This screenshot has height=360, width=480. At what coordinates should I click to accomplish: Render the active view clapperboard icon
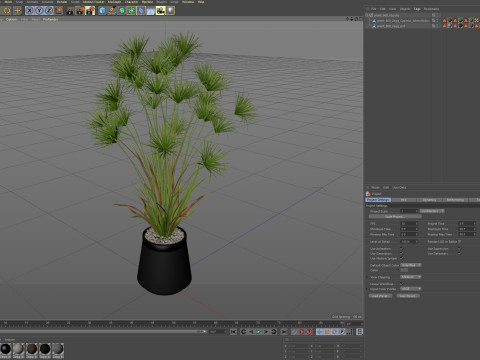click(x=70, y=11)
